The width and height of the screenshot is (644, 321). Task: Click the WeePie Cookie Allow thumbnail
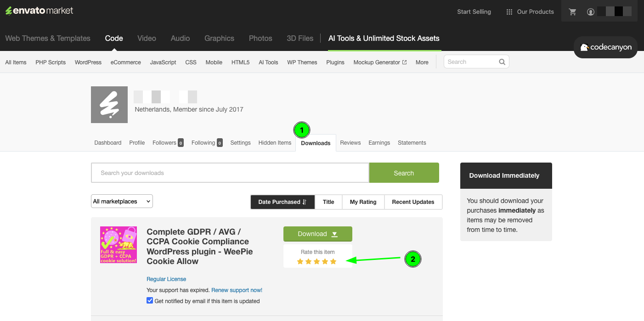pos(118,245)
